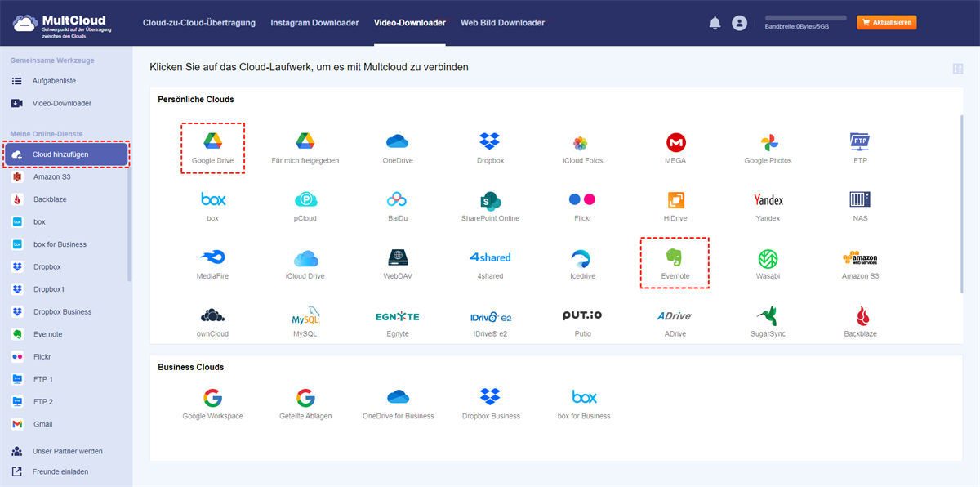
Task: Select the iCloud Drive icon
Action: point(305,258)
